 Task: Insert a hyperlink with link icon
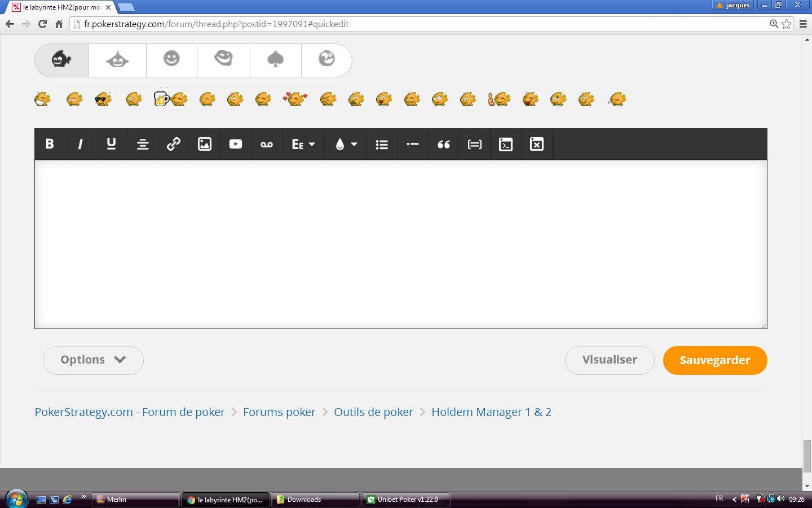tap(174, 144)
